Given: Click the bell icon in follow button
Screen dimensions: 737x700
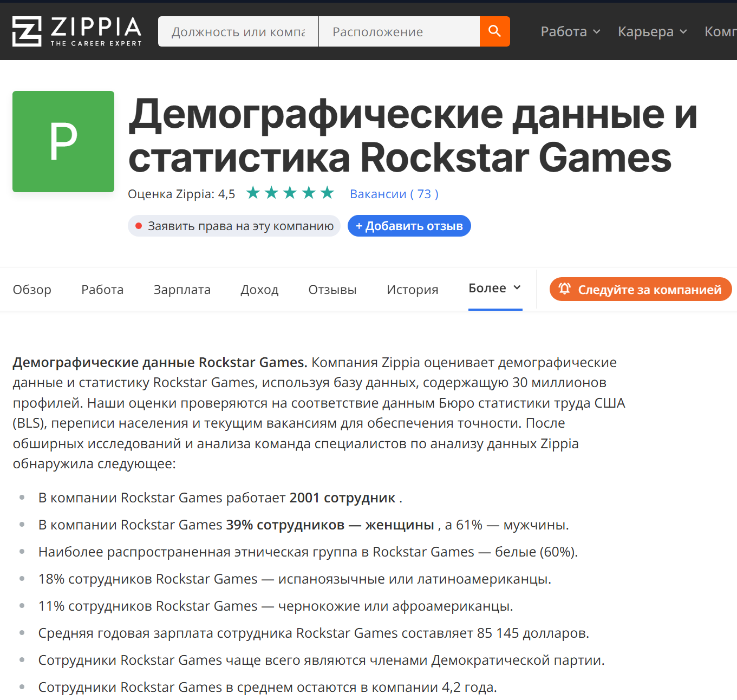Looking at the screenshot, I should (564, 289).
